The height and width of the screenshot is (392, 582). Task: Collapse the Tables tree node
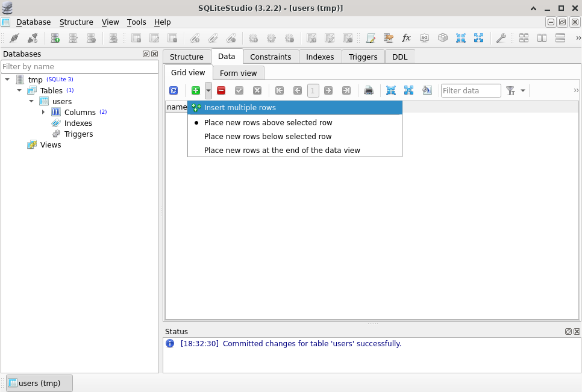19,90
